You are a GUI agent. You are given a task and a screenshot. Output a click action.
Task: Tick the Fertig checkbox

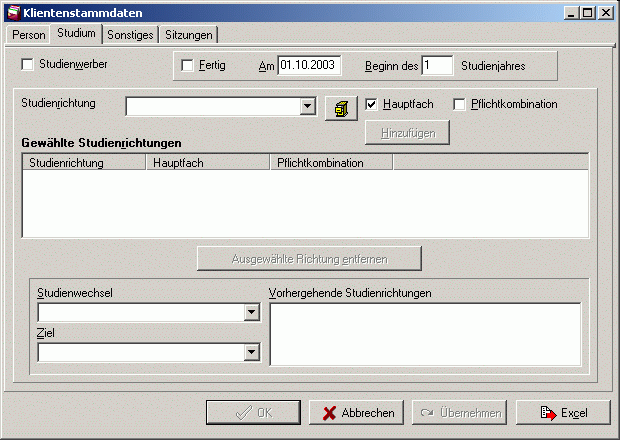[187, 65]
